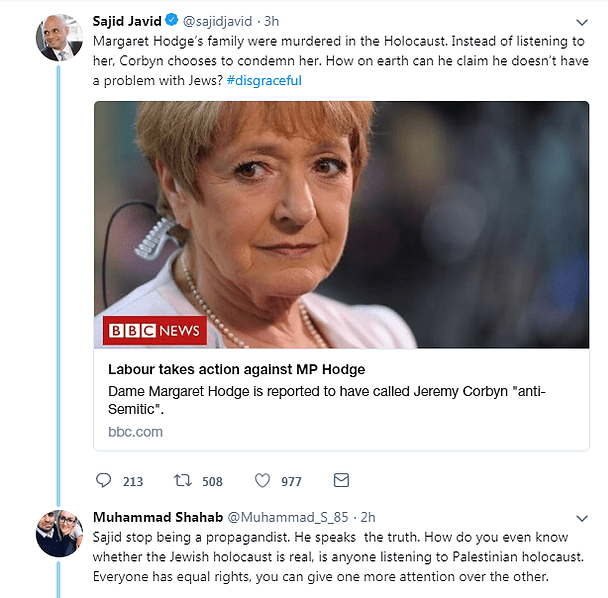Click the reply speech bubble icon
Viewport: 608px width, 598px height.
(x=104, y=480)
